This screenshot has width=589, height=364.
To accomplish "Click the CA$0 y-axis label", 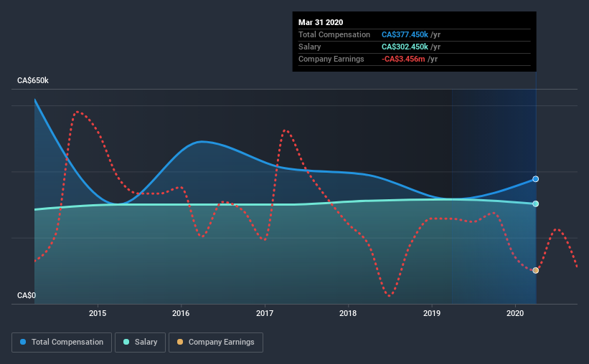I will [27, 296].
